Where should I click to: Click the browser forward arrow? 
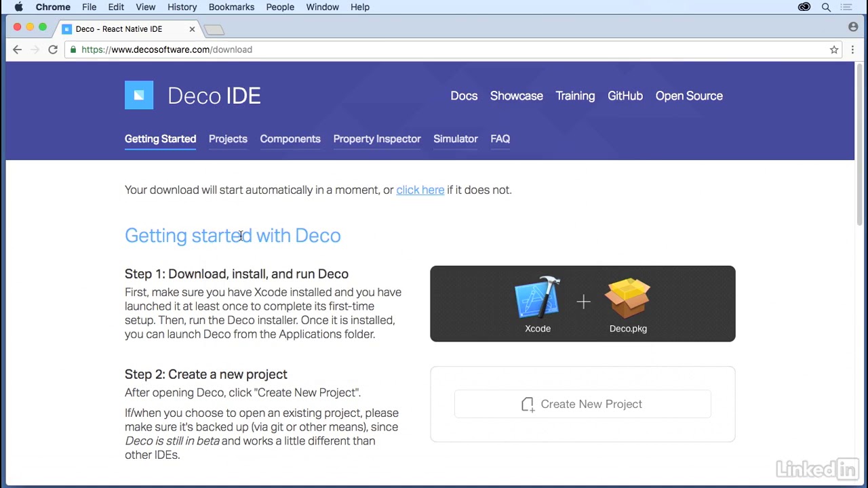[35, 49]
